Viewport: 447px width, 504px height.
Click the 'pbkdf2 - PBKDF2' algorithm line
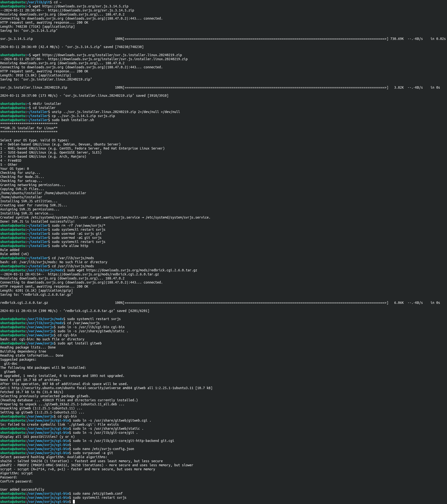97,465
